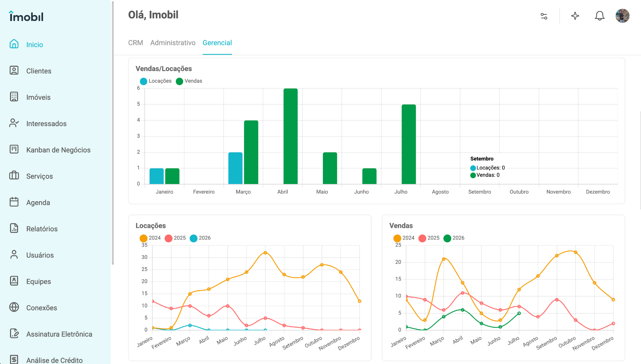Click the Março Locações blue bar
The image size is (641, 364).
coord(235,168)
